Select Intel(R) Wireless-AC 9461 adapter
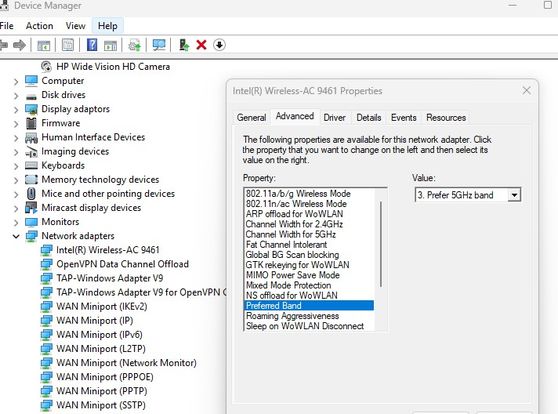The image size is (558, 414). pyautogui.click(x=107, y=250)
